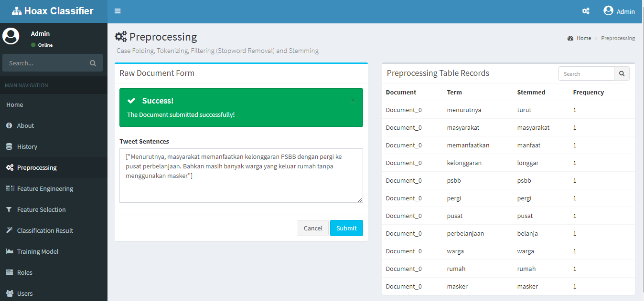Screen dimensions: 644x301
Task: Dismiss the Success alert with the X
Action: coord(353,100)
